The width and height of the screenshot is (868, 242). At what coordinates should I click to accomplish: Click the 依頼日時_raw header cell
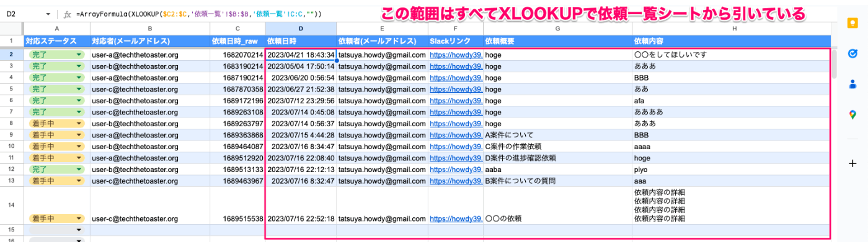pyautogui.click(x=237, y=41)
